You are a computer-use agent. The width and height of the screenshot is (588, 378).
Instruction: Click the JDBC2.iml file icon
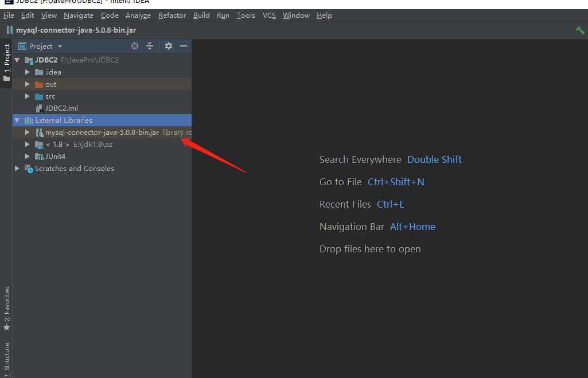click(x=39, y=108)
